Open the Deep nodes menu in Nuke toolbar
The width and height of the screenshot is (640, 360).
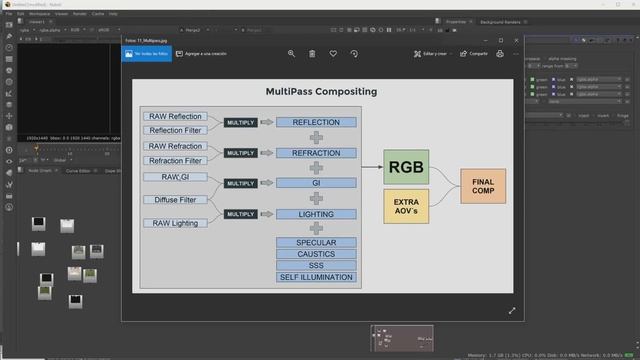(9, 150)
